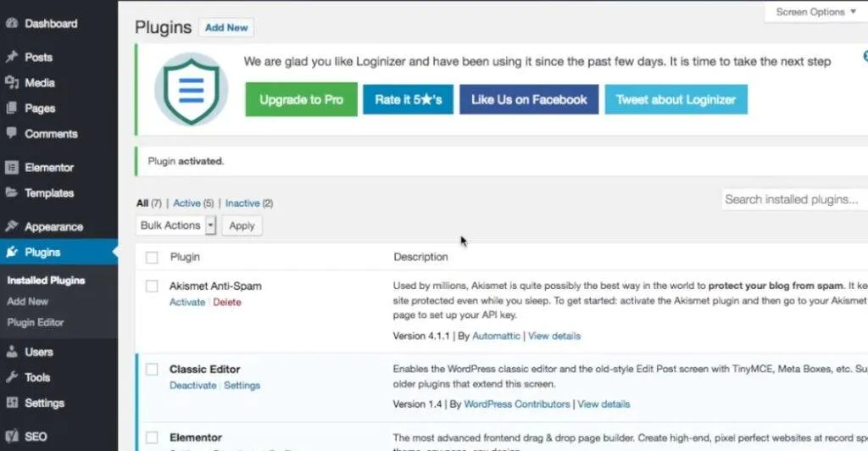View details for Akismet plugin

[554, 336]
